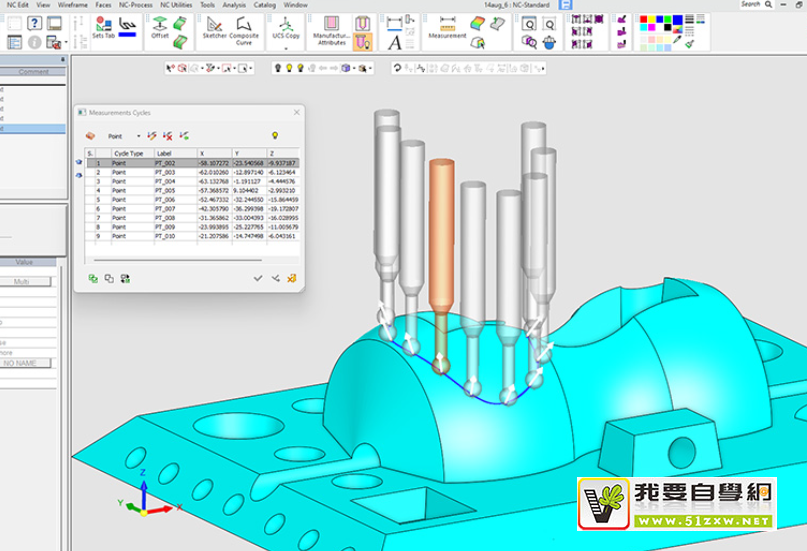Click the Sets Tab icon
This screenshot has height=551, width=807.
[x=103, y=24]
